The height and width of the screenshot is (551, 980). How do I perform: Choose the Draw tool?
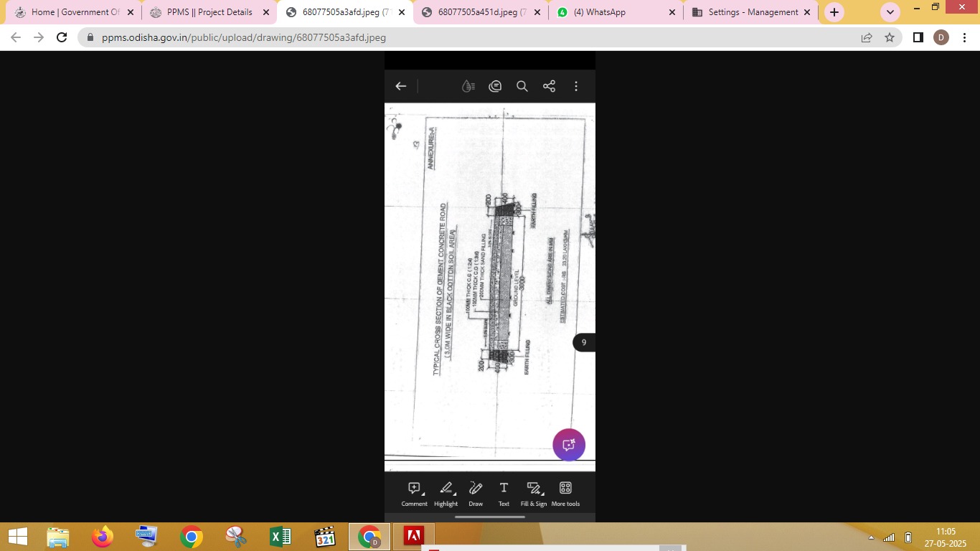point(476,493)
